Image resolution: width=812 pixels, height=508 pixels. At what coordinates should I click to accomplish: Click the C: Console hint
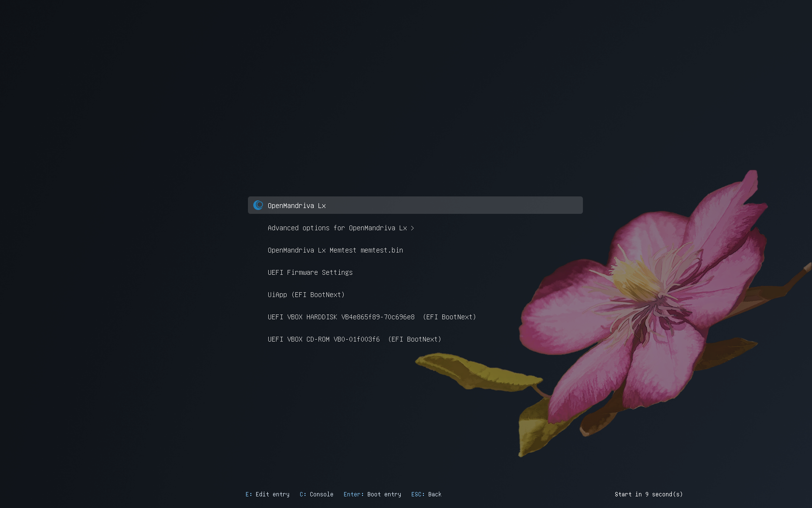tap(317, 494)
